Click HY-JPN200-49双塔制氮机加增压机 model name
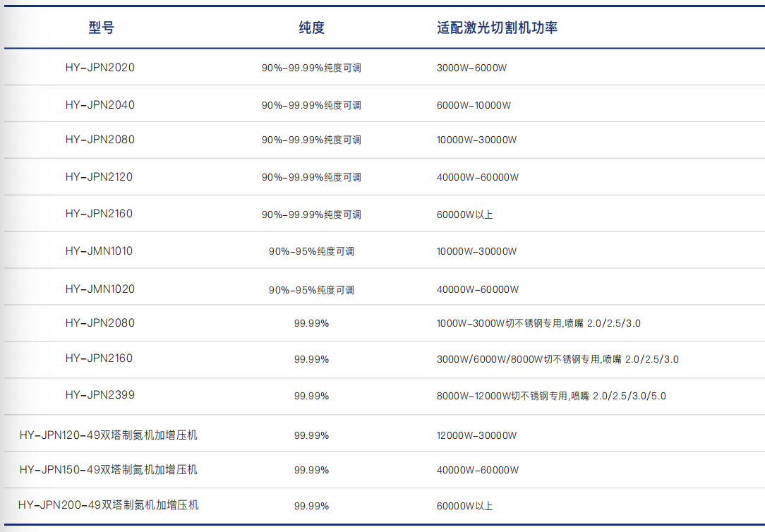 point(108,504)
